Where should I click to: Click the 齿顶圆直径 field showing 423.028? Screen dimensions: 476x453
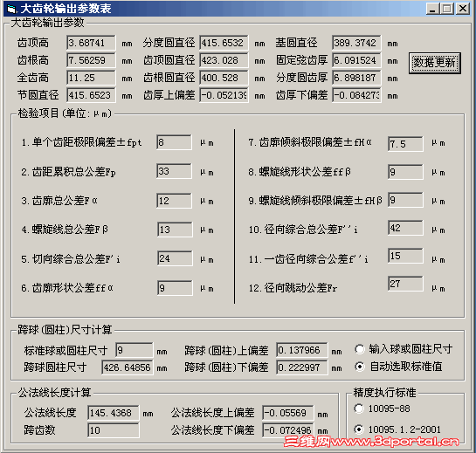[224, 60]
